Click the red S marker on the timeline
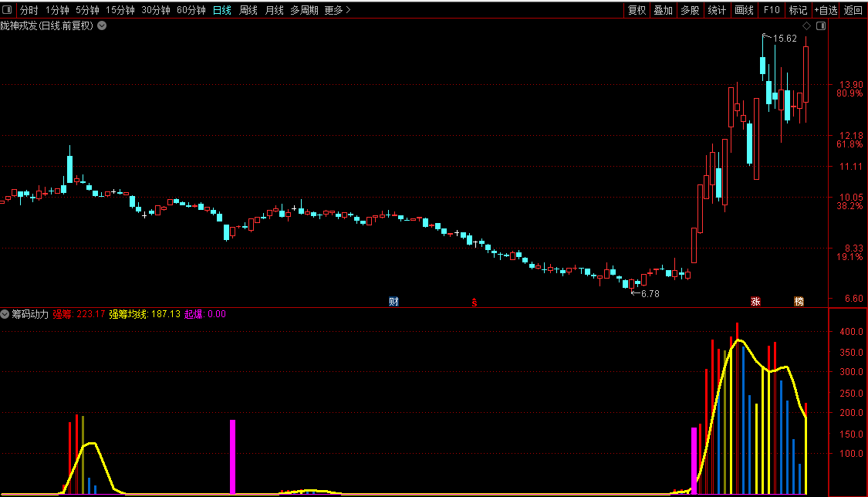 (x=475, y=303)
